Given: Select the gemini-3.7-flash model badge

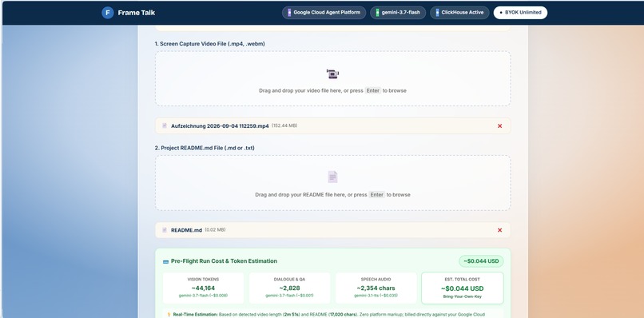Looking at the screenshot, I should tap(398, 13).
